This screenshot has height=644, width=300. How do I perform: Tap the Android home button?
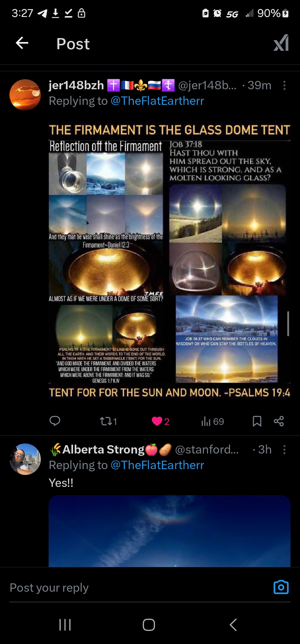tap(149, 625)
